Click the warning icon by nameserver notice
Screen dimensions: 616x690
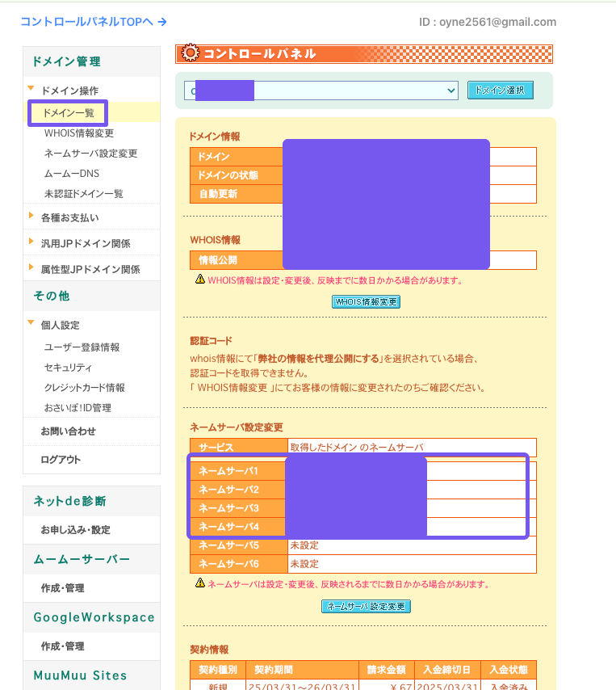coord(200,583)
